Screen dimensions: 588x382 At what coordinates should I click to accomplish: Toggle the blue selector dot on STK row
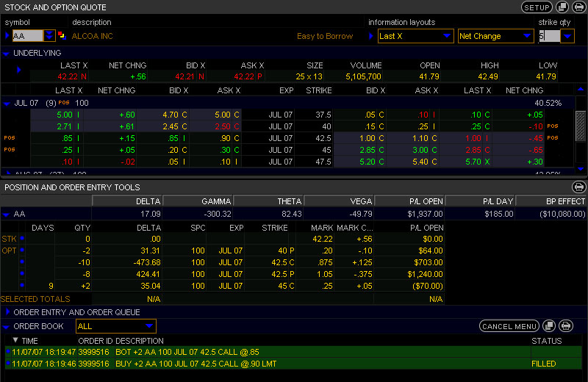coord(22,239)
